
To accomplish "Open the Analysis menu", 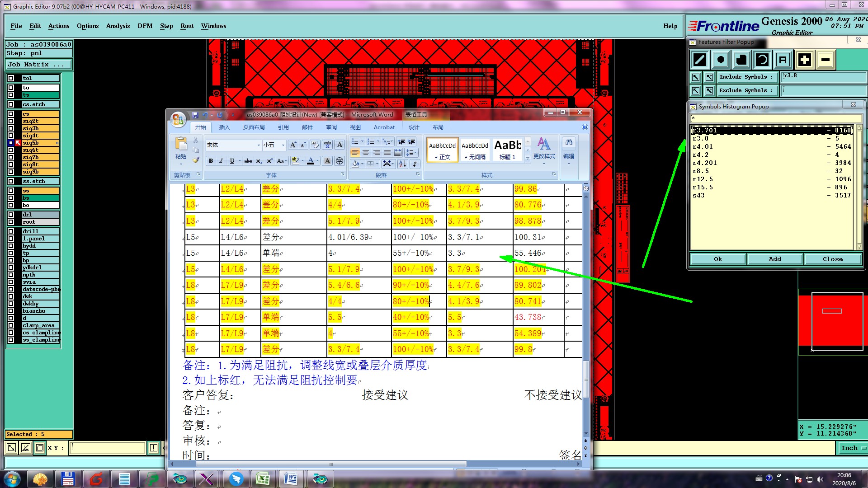I will 118,26.
